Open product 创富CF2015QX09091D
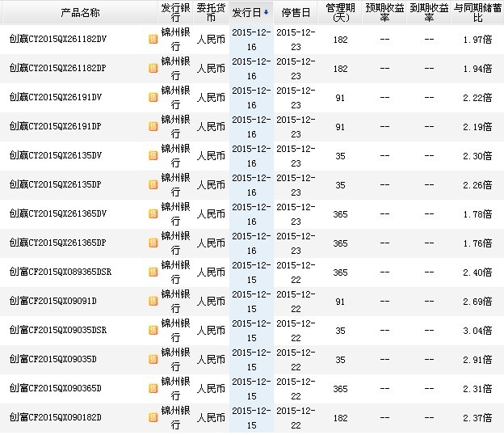The height and width of the screenshot is (435, 504). click(53, 301)
